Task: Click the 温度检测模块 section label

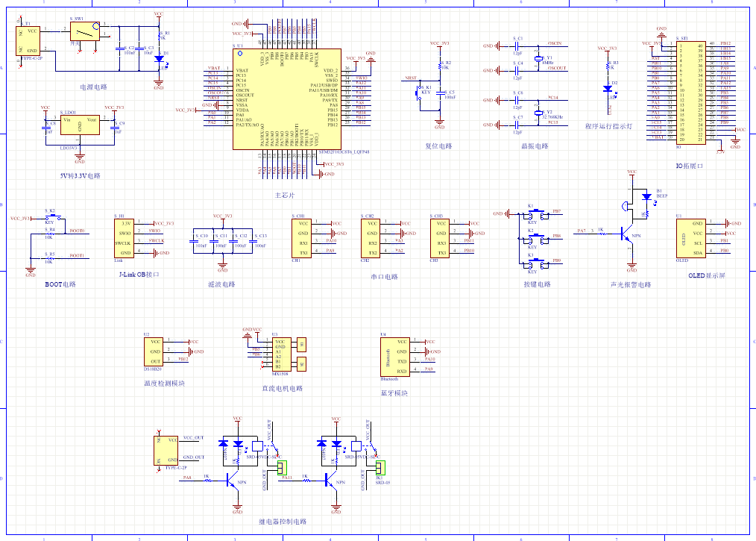Action: click(165, 384)
